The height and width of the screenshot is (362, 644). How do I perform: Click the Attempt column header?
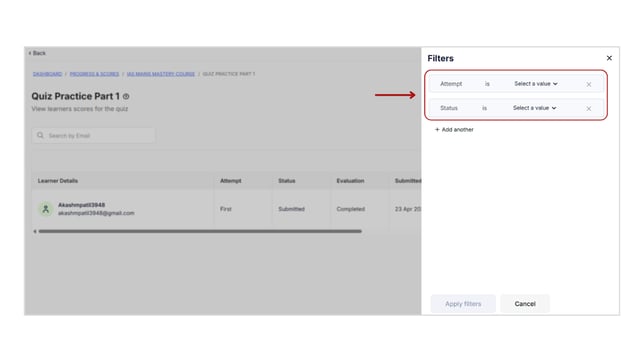click(231, 181)
